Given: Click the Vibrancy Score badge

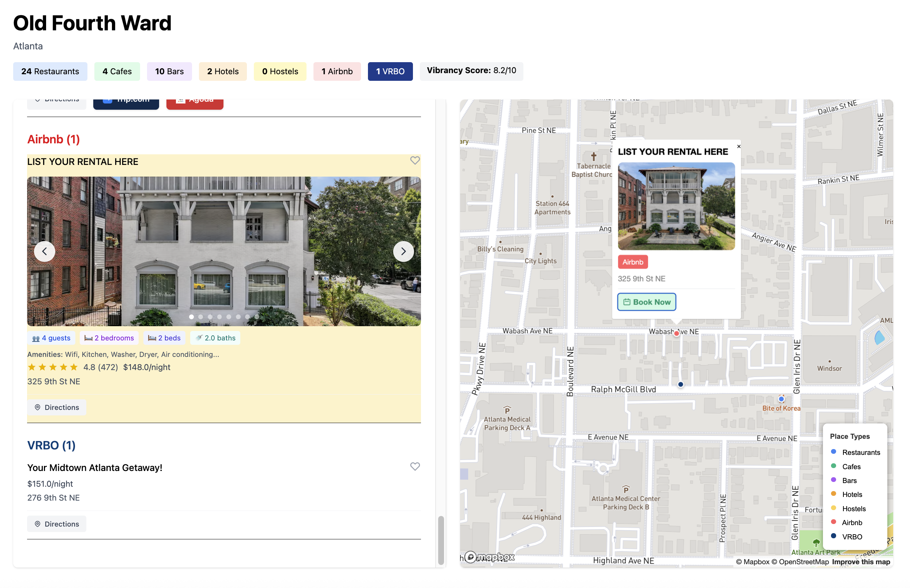Looking at the screenshot, I should pos(471,71).
